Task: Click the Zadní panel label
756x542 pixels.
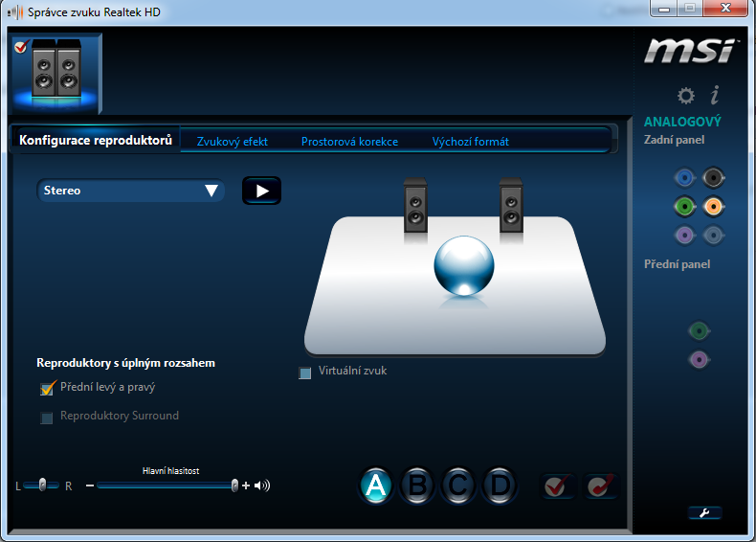Action: (674, 140)
